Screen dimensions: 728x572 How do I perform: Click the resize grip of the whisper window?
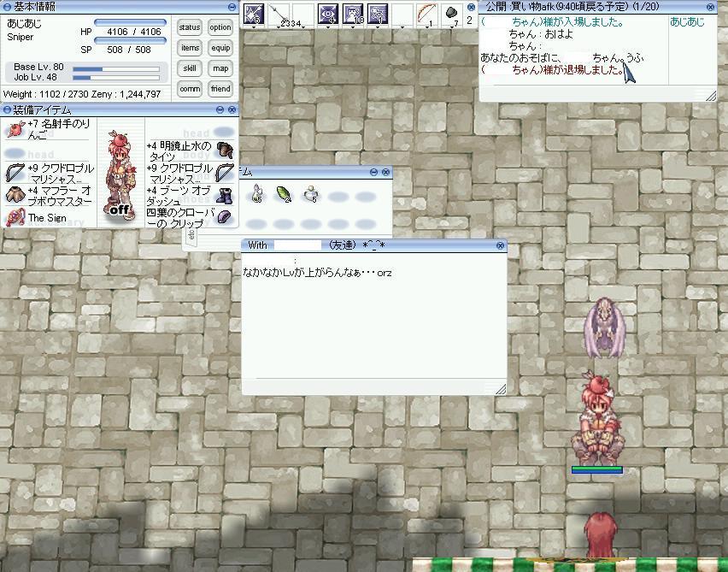click(x=501, y=389)
